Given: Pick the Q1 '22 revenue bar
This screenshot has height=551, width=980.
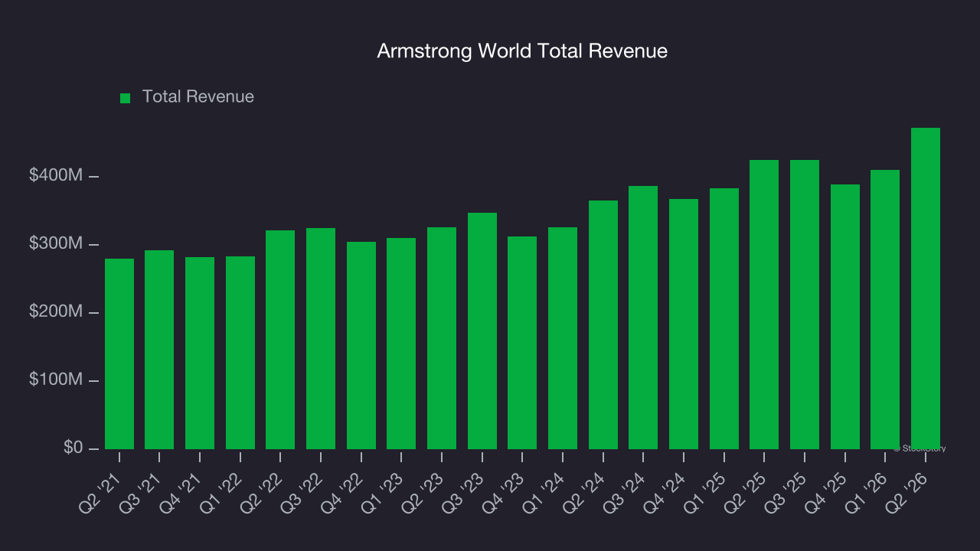Looking at the screenshot, I should tap(240, 353).
